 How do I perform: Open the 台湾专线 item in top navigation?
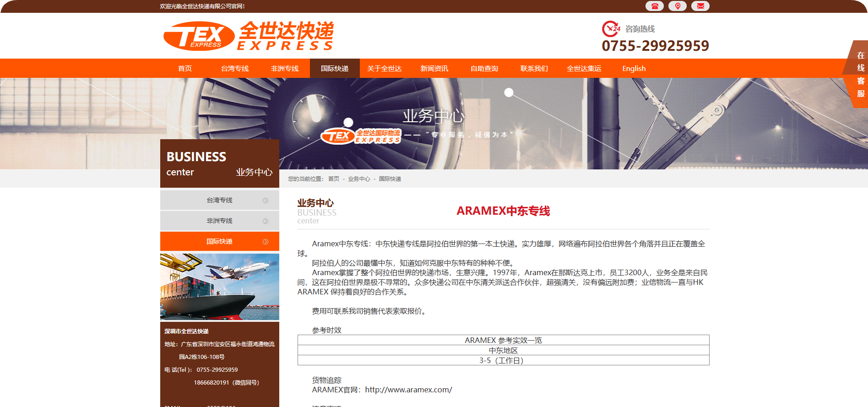click(235, 69)
